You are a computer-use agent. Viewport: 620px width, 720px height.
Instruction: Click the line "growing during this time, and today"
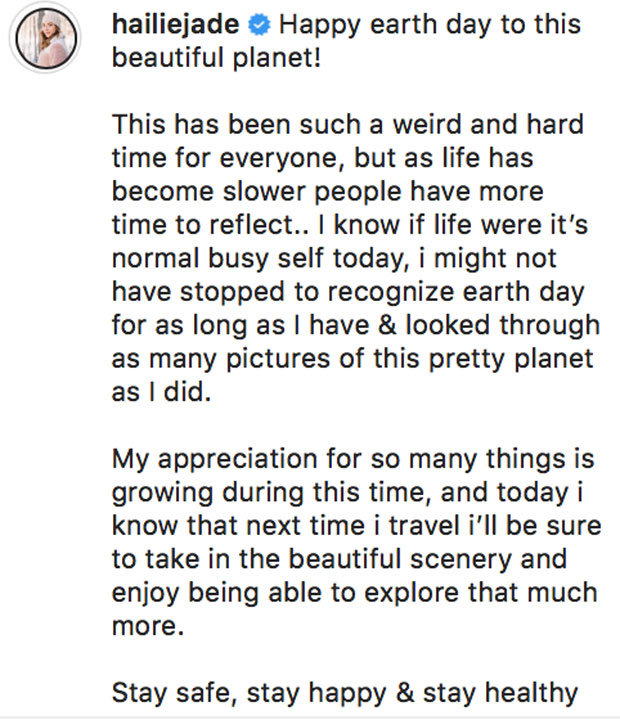[353, 491]
